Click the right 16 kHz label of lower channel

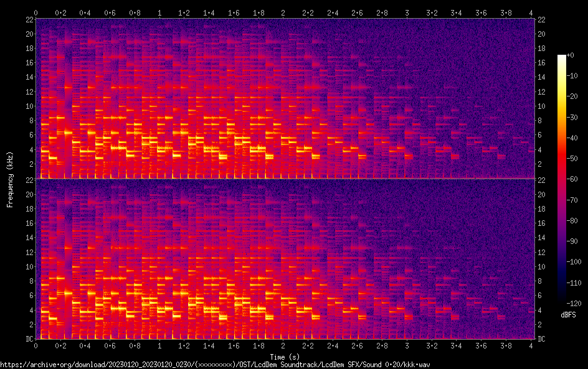[541, 223]
